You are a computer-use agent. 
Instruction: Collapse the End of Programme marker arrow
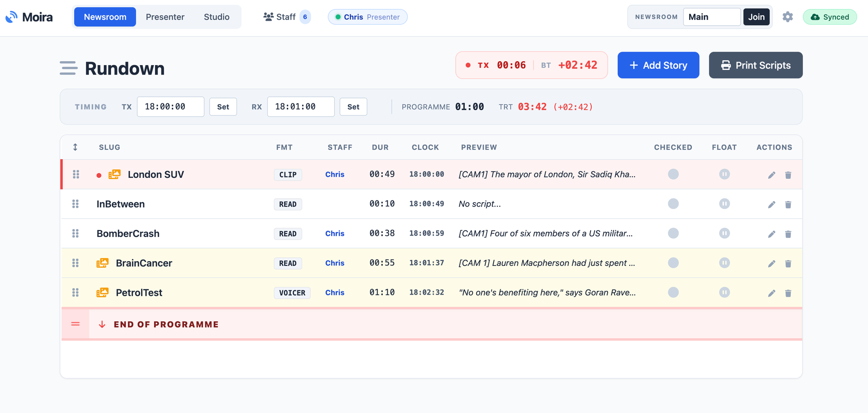pyautogui.click(x=102, y=324)
